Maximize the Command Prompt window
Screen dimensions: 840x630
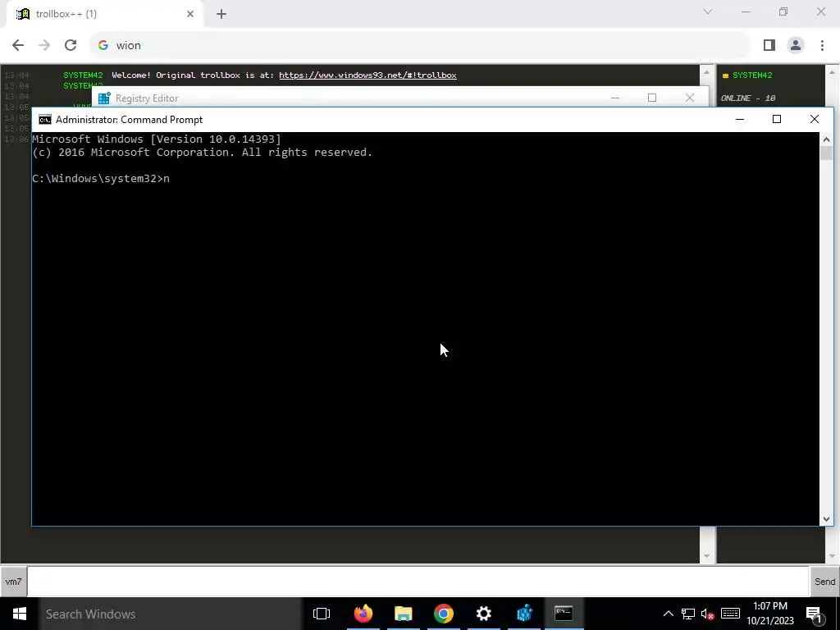(x=777, y=120)
